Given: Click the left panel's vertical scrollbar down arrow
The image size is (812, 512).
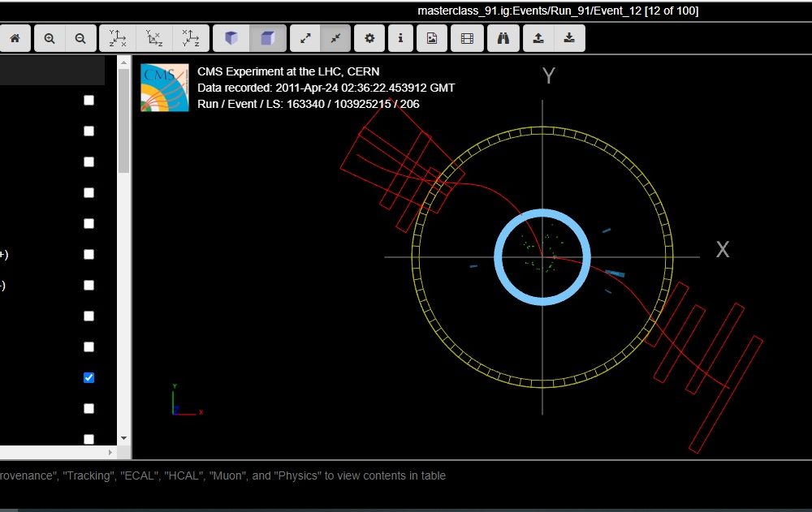Looking at the screenshot, I should [x=123, y=438].
